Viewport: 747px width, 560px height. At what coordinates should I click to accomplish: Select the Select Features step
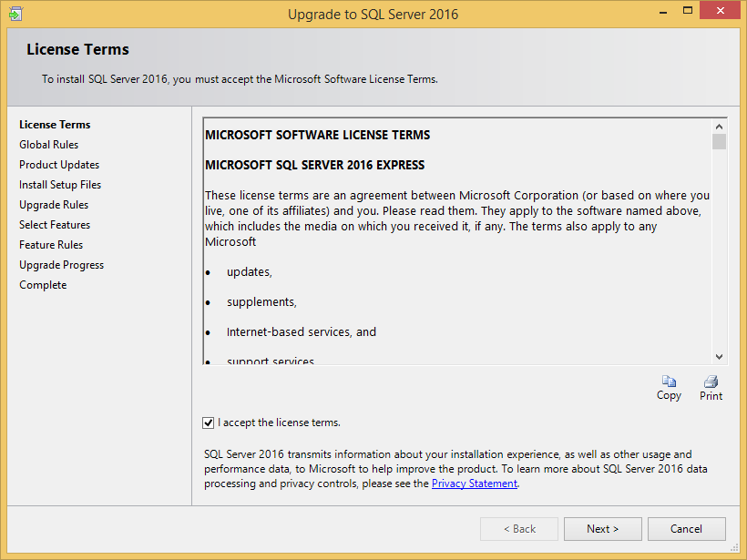coord(55,225)
